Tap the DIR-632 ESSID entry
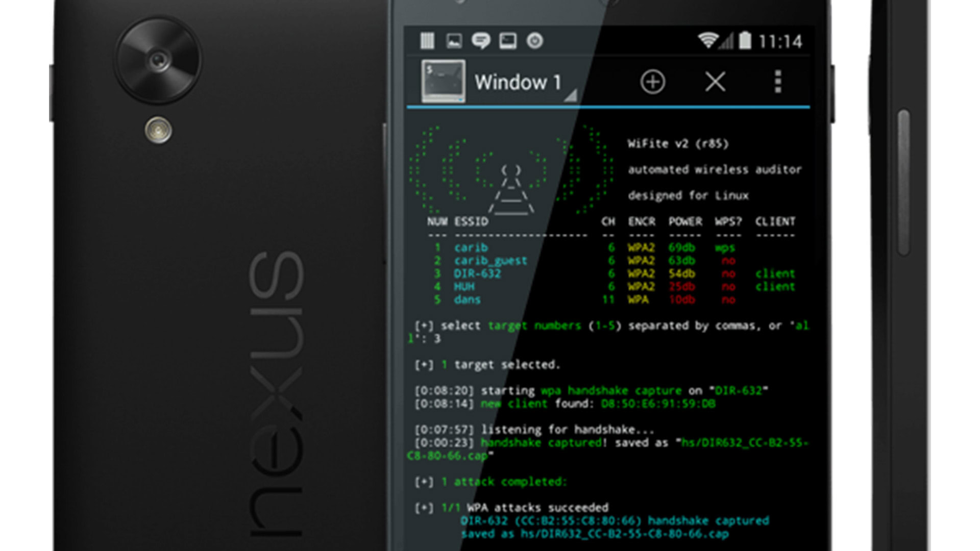The width and height of the screenshot is (980, 551). tap(477, 274)
